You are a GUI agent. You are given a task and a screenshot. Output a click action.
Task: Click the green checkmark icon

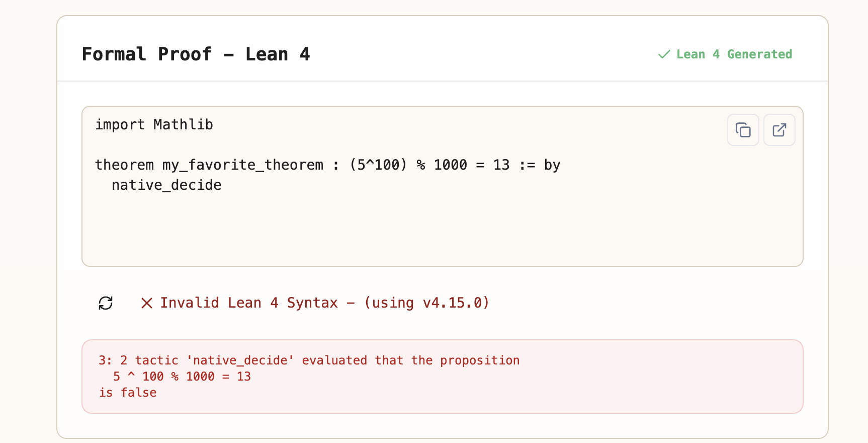(x=664, y=54)
